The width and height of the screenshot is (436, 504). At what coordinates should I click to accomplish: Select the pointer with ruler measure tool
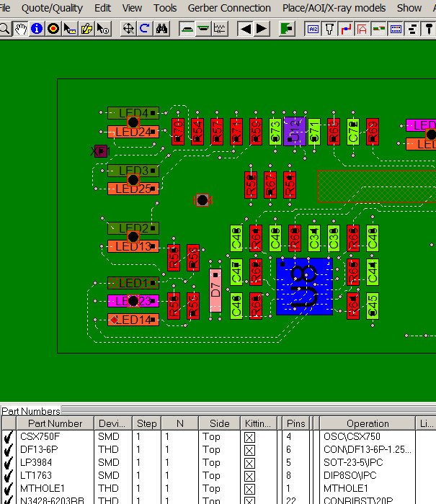70,29
